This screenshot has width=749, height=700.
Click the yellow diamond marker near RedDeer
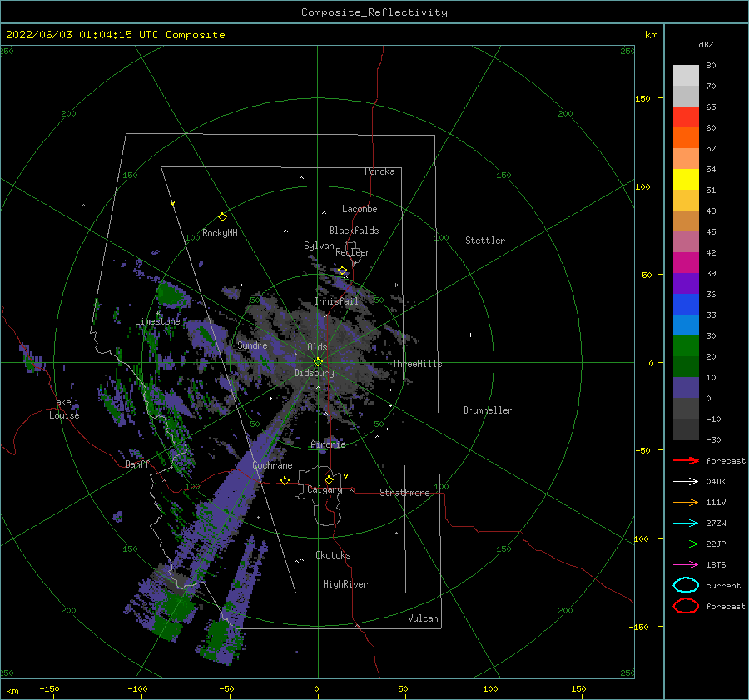343,271
